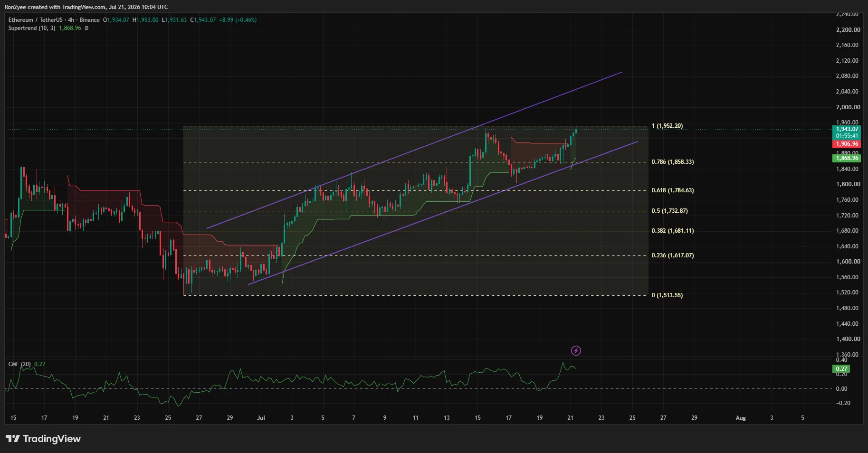Viewport: 868px width, 453px height.
Task: Click the -0.20 CMF axis label
Action: click(843, 403)
